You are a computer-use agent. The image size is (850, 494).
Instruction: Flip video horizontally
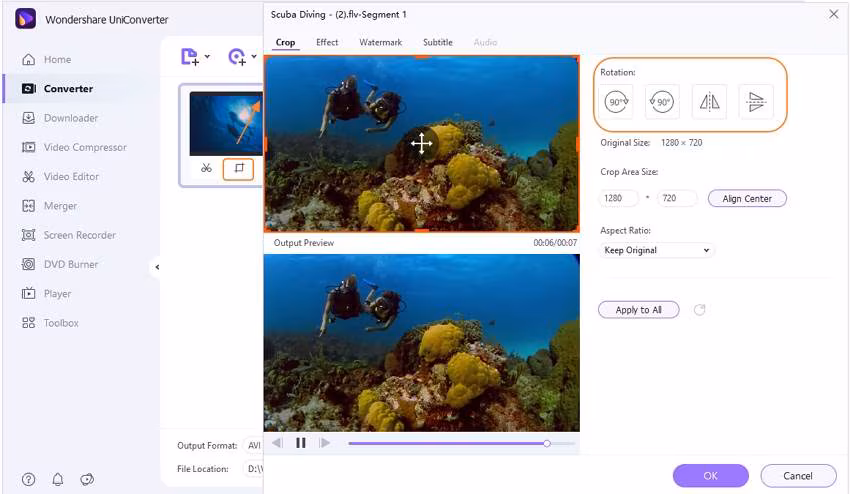click(x=709, y=102)
